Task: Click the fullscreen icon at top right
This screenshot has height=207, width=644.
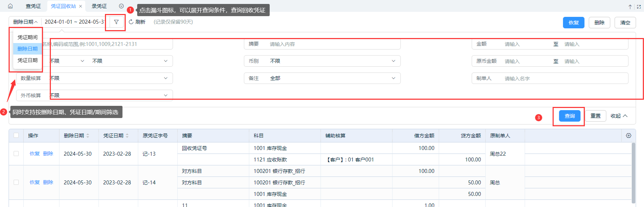Action: [x=639, y=6]
